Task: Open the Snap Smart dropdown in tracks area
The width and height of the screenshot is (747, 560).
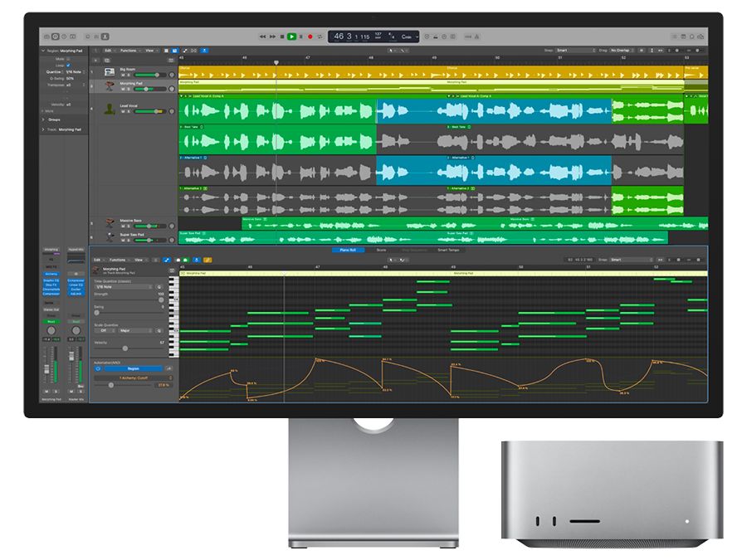Action: click(x=576, y=51)
